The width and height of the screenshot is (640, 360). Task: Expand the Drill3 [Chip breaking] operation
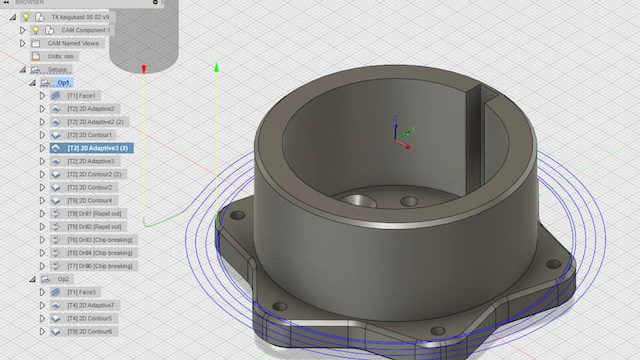pyautogui.click(x=42, y=240)
